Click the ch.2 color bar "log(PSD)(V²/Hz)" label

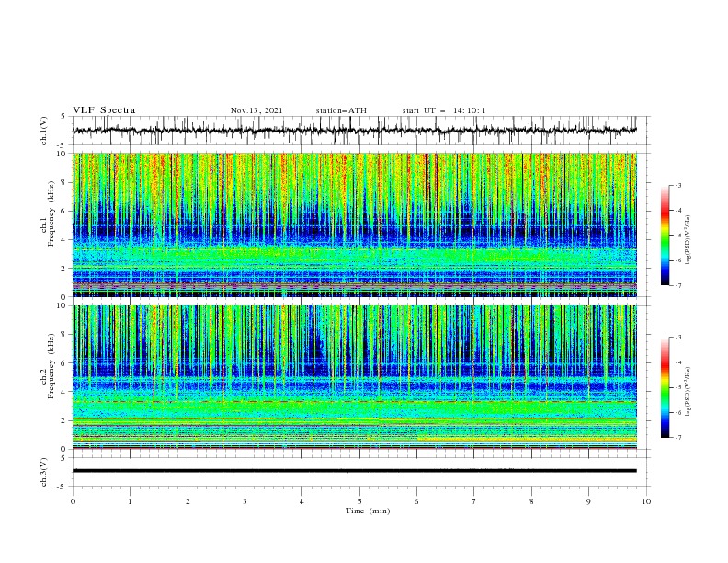(688, 391)
